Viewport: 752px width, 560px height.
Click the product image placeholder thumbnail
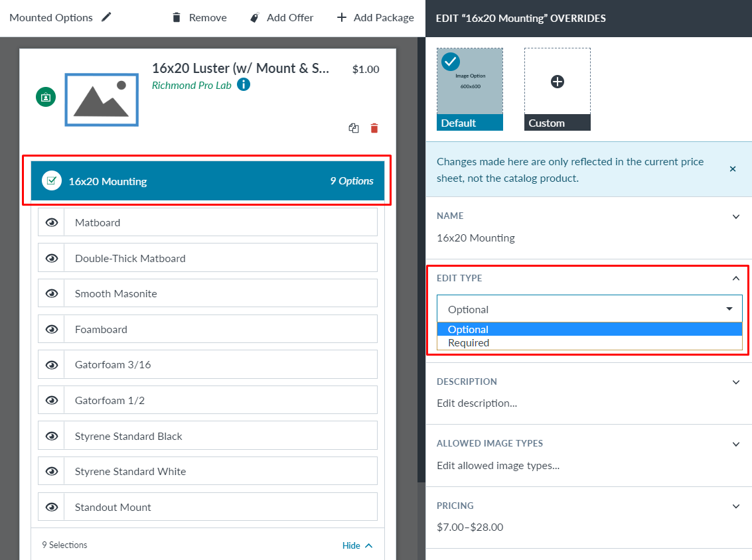(x=102, y=100)
